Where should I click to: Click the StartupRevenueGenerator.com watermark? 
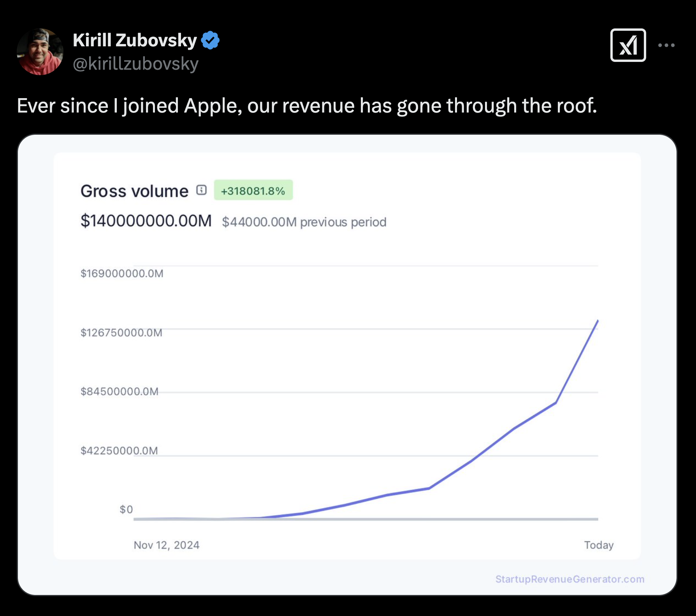[x=569, y=579]
